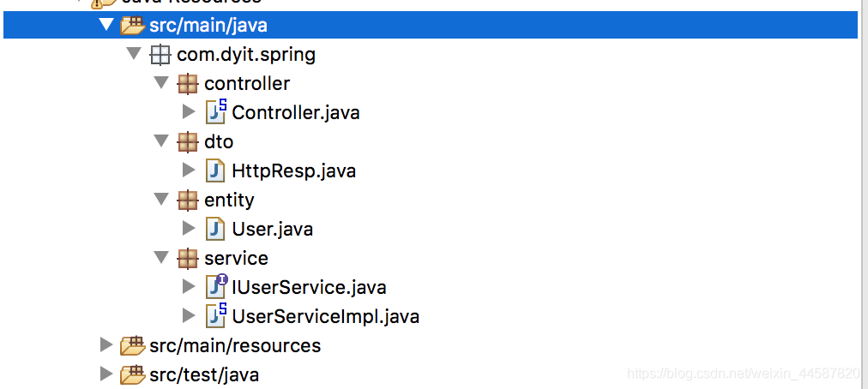Collapse the com.dyit.spring package

point(134,54)
